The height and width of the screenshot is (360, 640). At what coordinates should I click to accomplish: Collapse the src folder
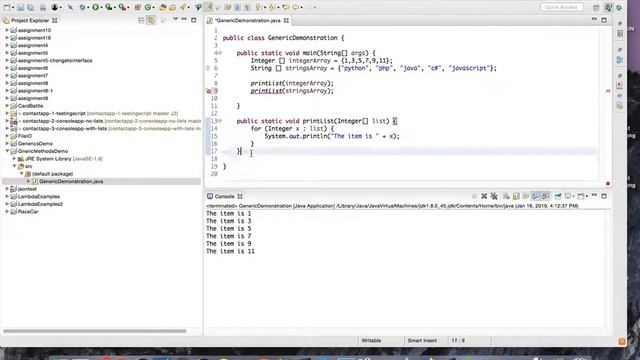pos(14,166)
